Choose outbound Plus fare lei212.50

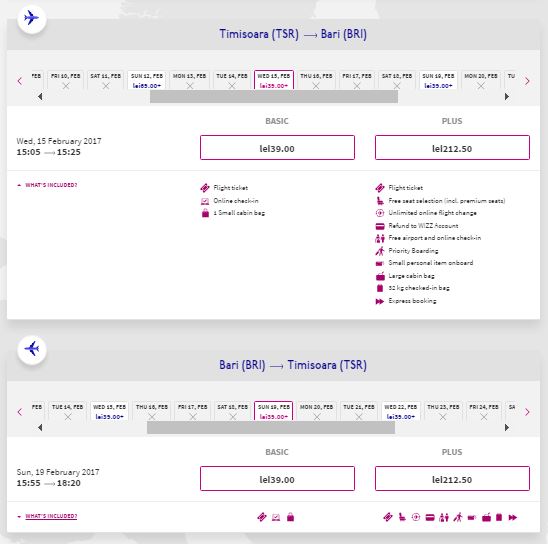coord(452,148)
